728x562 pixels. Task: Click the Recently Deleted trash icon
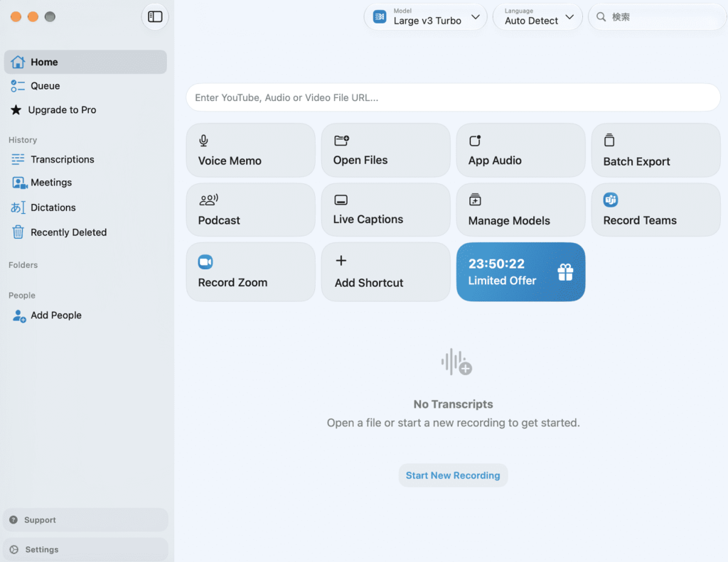(18, 232)
